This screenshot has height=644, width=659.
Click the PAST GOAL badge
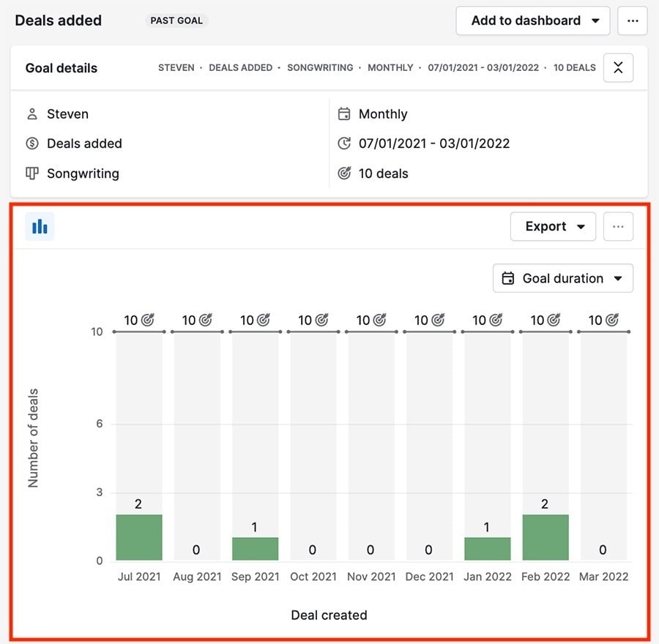(x=176, y=20)
